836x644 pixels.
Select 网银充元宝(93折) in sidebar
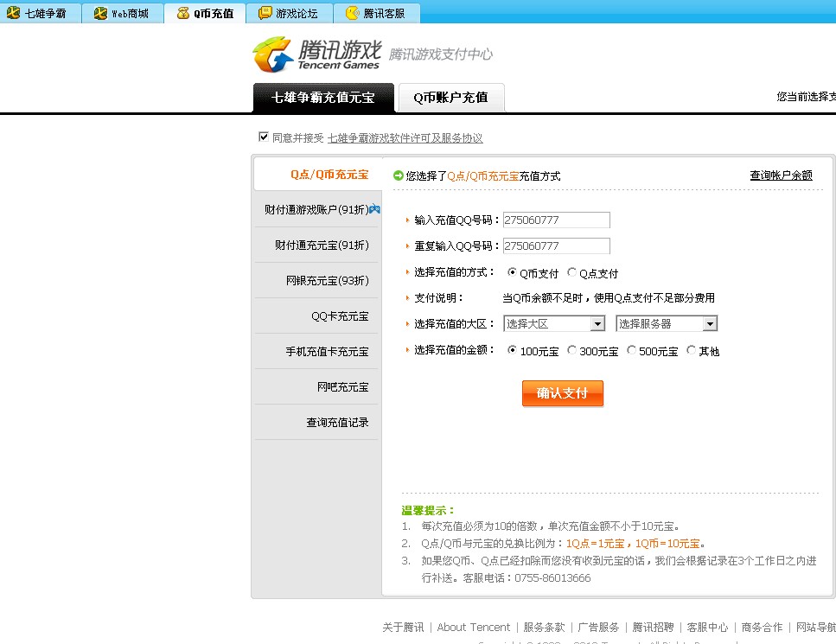point(318,280)
